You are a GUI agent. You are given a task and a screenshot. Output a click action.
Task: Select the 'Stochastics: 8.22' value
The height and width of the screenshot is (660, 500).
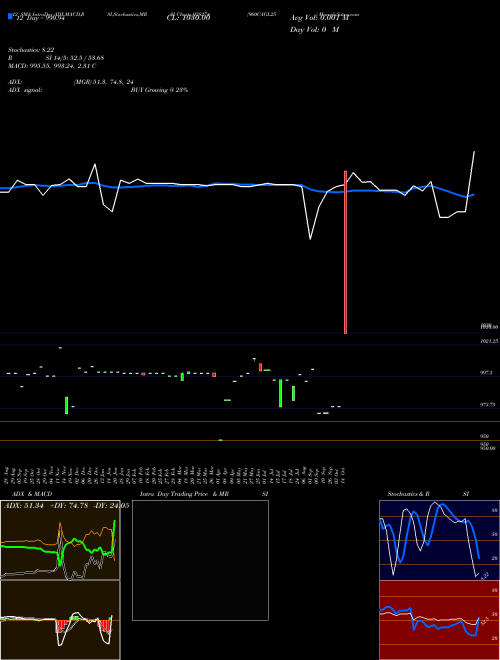pos(31,50)
